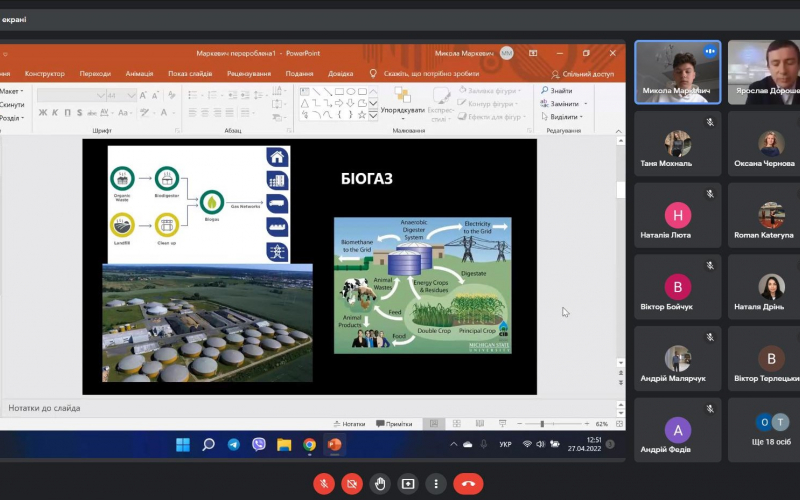Increase font size with larger A button
The width and height of the screenshot is (800, 500).
143,95
